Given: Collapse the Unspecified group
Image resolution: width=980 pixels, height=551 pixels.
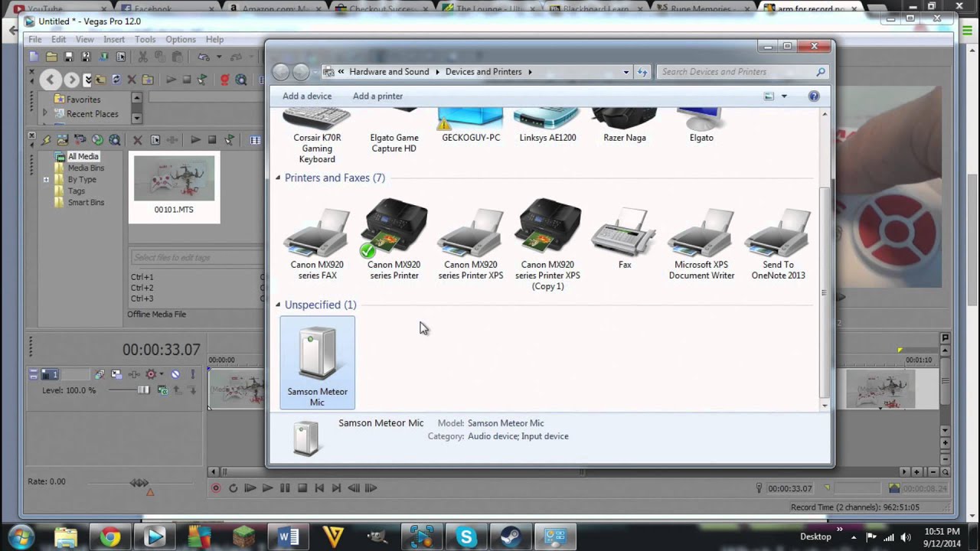Looking at the screenshot, I should (278, 305).
